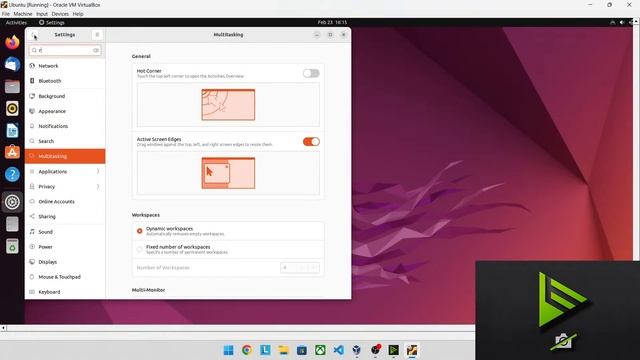Open the Machine menu in VirtualBox

click(x=23, y=14)
